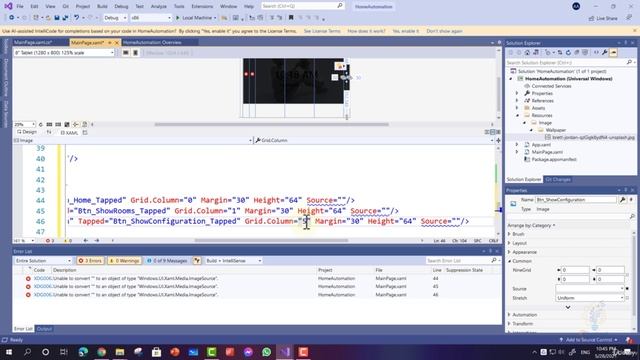Screen dimensions: 640x360
Task: Click the Home icon in Solution Explorer toolbar
Action: point(527,53)
